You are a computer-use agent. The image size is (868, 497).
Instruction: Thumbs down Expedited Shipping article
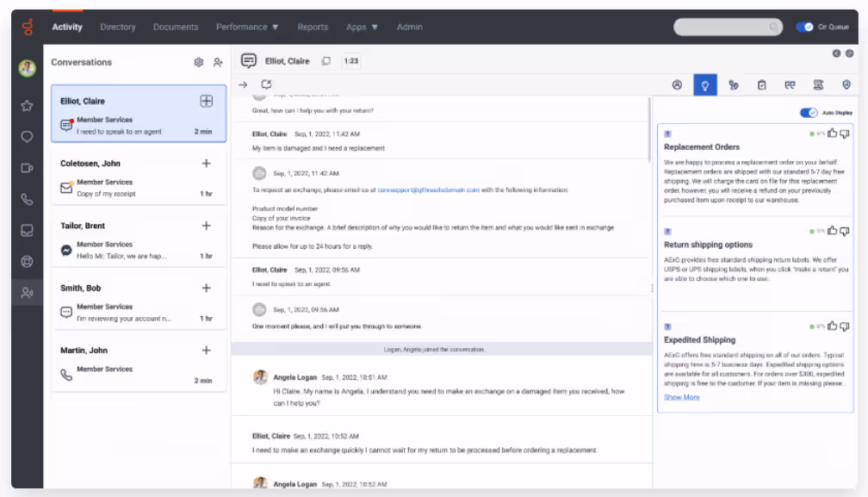tap(845, 326)
